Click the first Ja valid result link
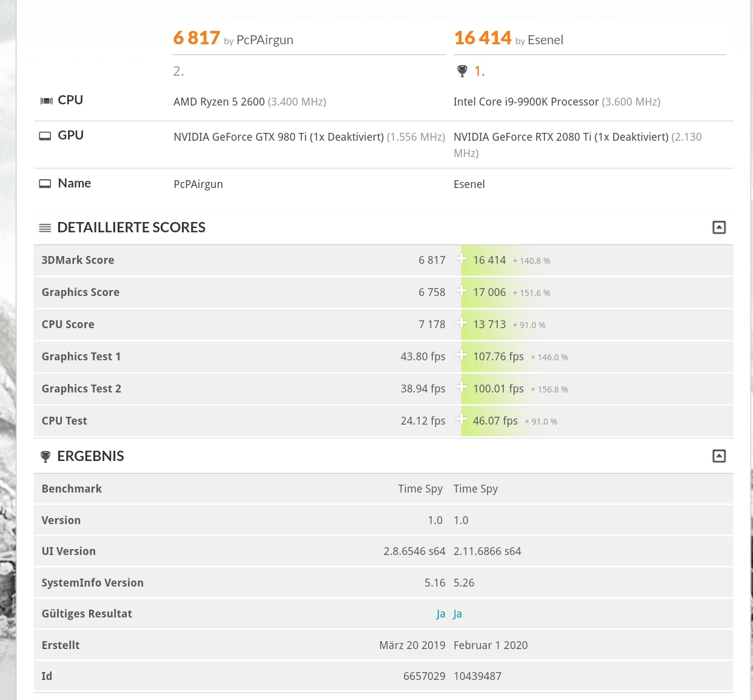753x700 pixels. click(441, 614)
